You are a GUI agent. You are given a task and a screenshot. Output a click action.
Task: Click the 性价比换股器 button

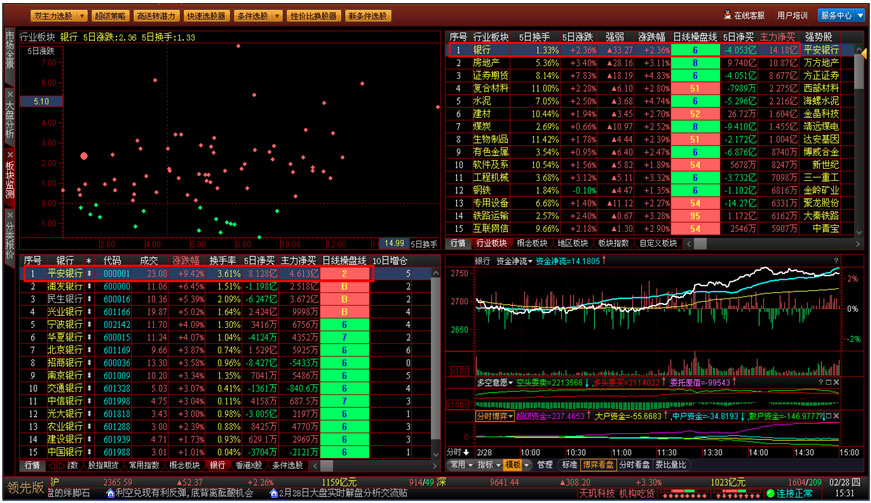314,16
